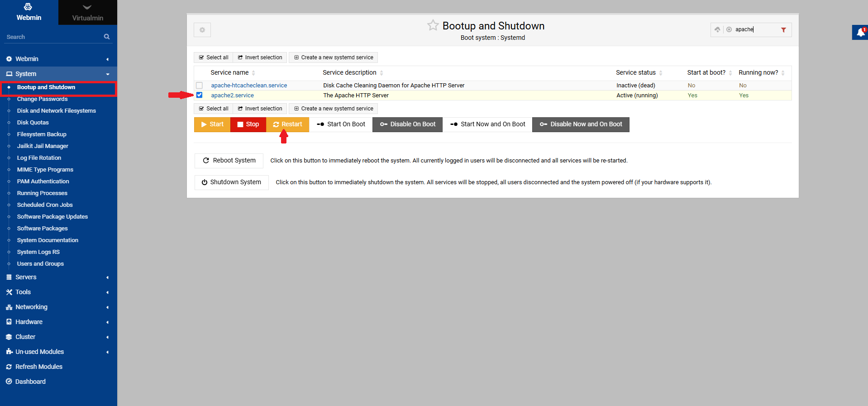This screenshot has width=868, height=406.
Task: Click the top Create a new systemd service
Action: coord(334,57)
